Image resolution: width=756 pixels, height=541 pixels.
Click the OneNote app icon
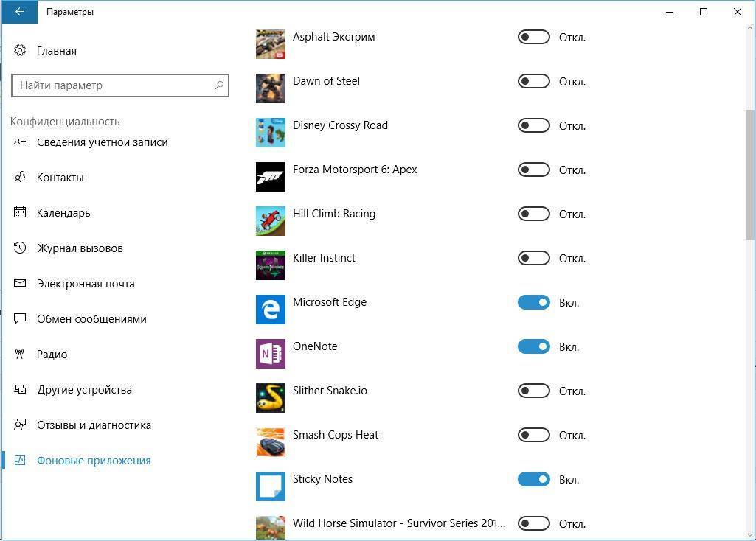[270, 354]
